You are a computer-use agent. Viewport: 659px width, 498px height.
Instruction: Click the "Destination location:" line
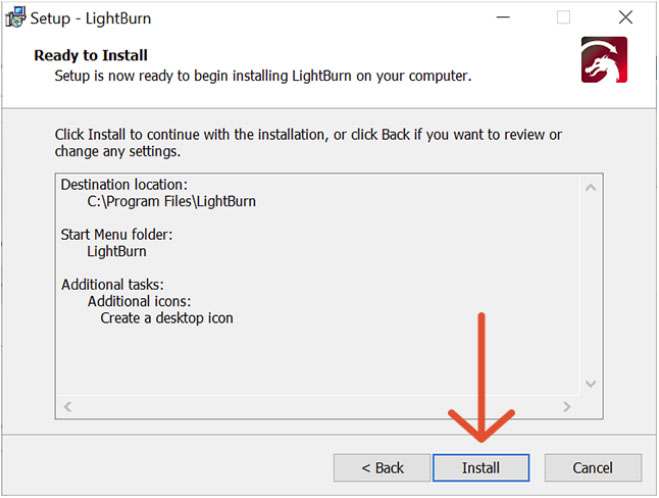124,184
